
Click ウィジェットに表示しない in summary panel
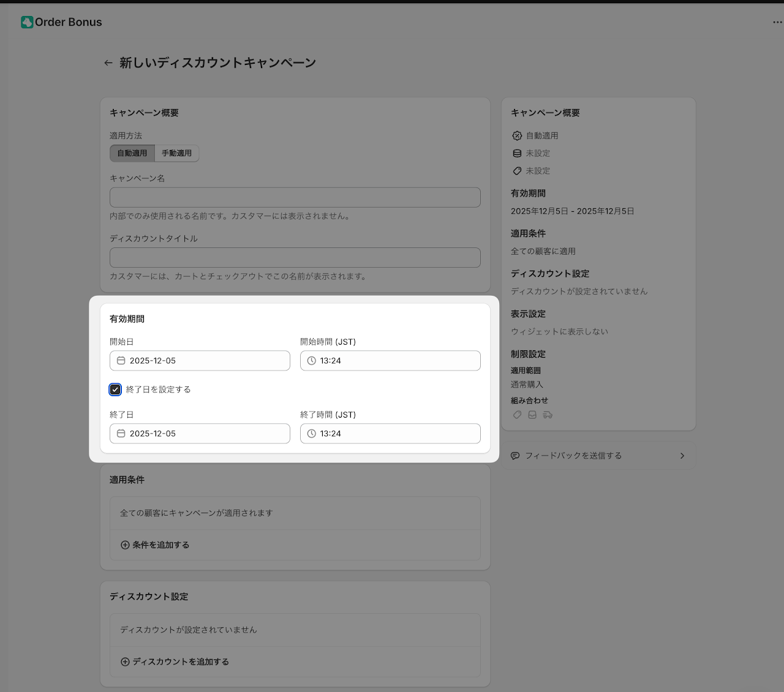(560, 331)
